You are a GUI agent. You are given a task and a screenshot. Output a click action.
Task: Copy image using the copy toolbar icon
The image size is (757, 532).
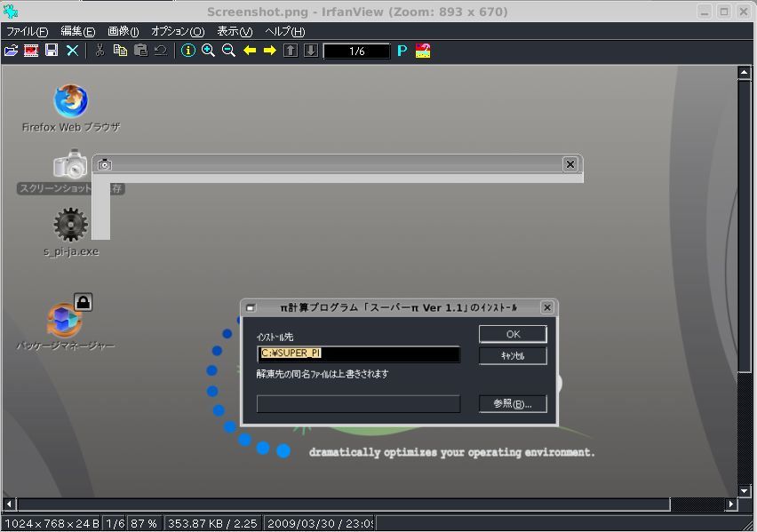click(x=120, y=51)
